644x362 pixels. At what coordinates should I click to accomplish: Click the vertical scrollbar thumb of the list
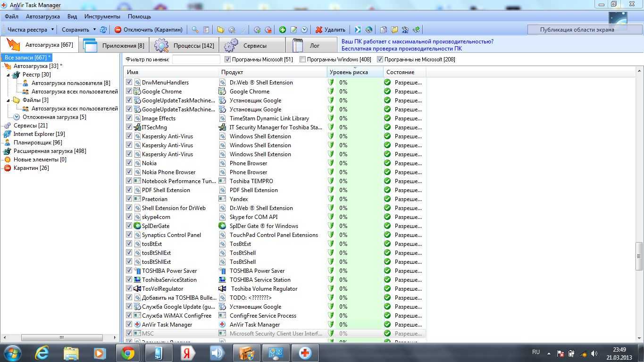pyautogui.click(x=640, y=256)
